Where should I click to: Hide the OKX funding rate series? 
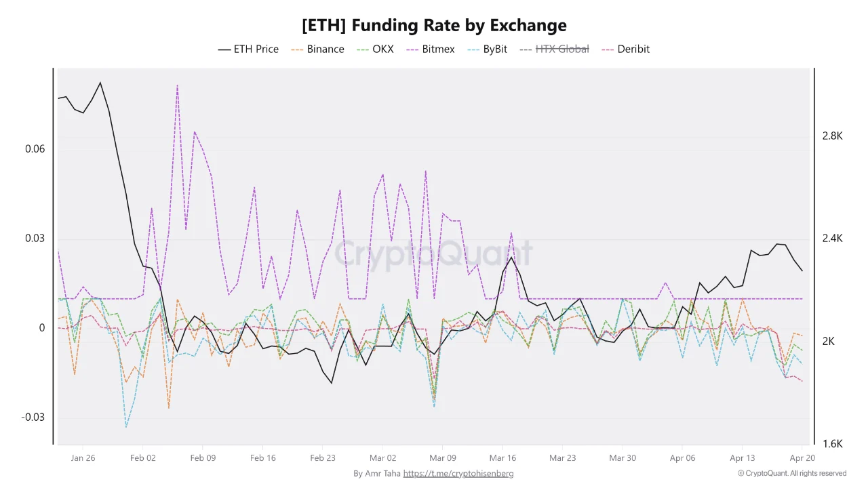(x=374, y=49)
